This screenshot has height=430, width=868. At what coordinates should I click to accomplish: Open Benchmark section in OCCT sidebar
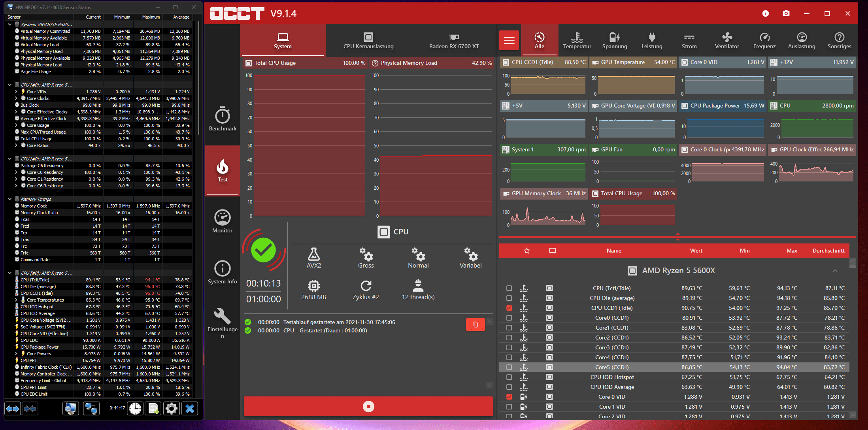pyautogui.click(x=223, y=119)
